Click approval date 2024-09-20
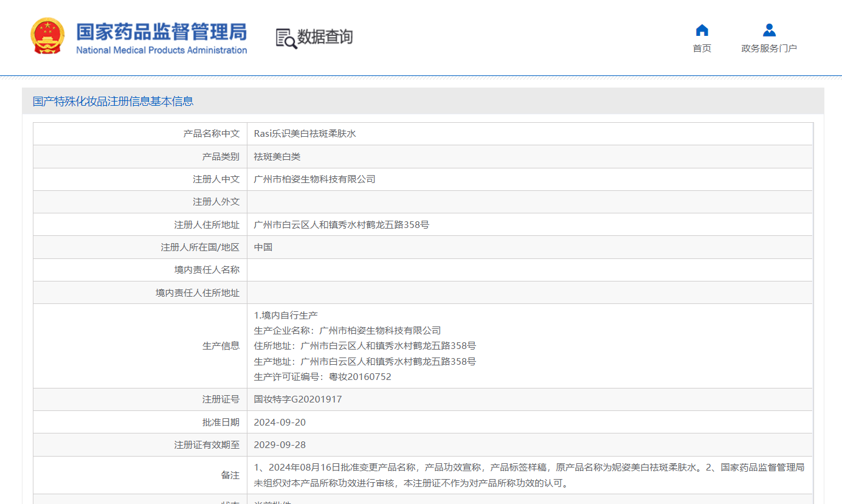The width and height of the screenshot is (842, 504). (280, 423)
